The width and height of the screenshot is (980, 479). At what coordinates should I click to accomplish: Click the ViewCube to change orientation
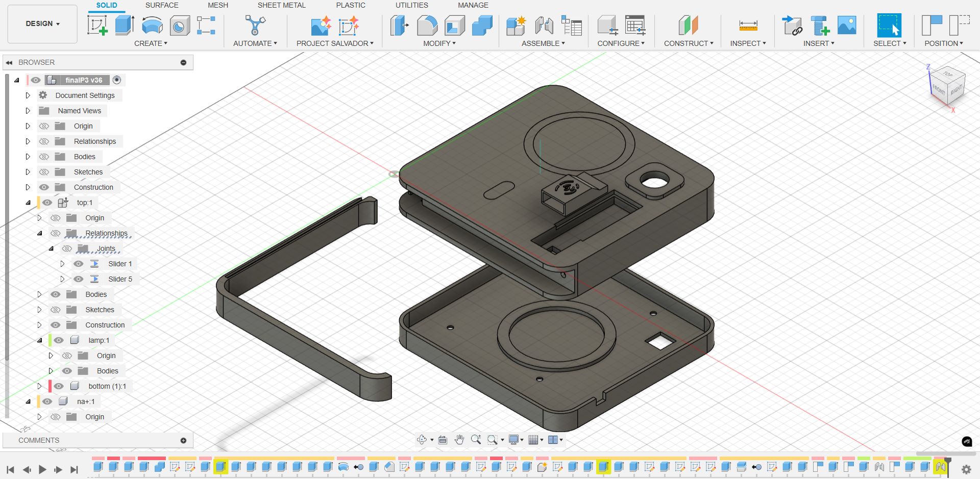click(x=947, y=86)
